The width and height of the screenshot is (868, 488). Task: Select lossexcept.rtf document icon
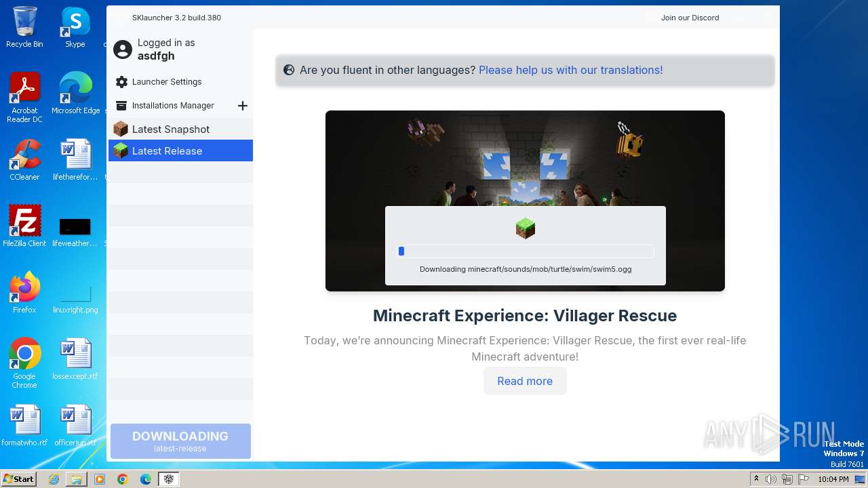pos(75,359)
